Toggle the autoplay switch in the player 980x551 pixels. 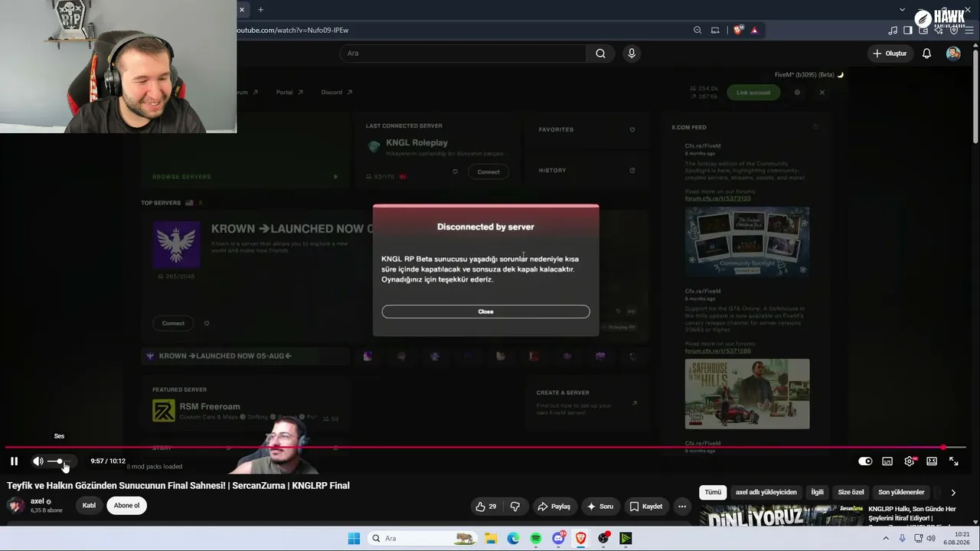(x=865, y=461)
